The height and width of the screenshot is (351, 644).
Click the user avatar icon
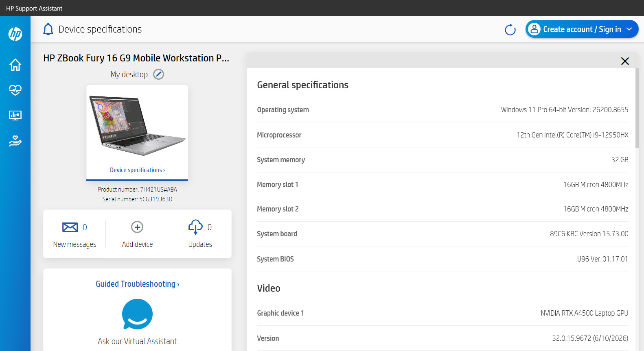pos(534,29)
